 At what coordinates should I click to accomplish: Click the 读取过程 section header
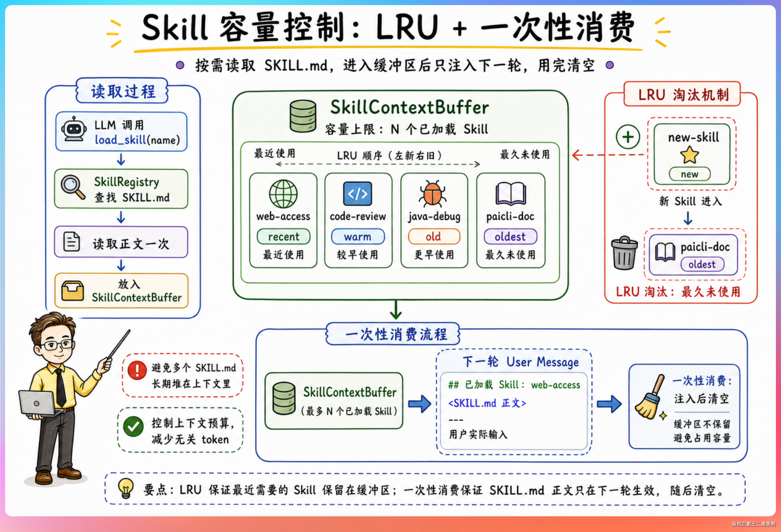coord(122,91)
